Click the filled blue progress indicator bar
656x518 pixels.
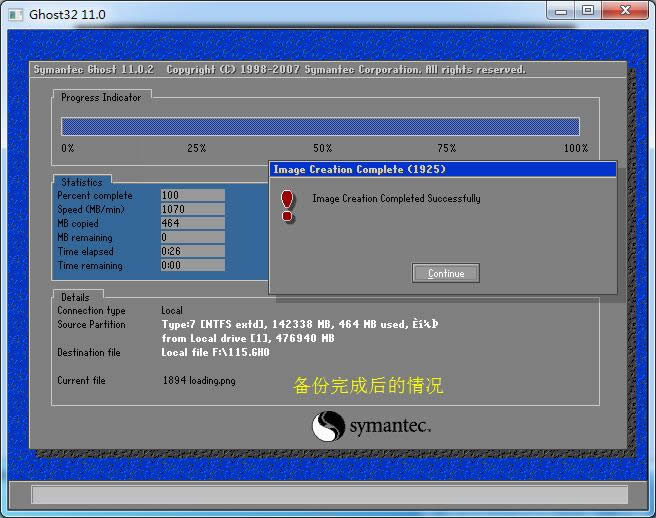(x=320, y=126)
